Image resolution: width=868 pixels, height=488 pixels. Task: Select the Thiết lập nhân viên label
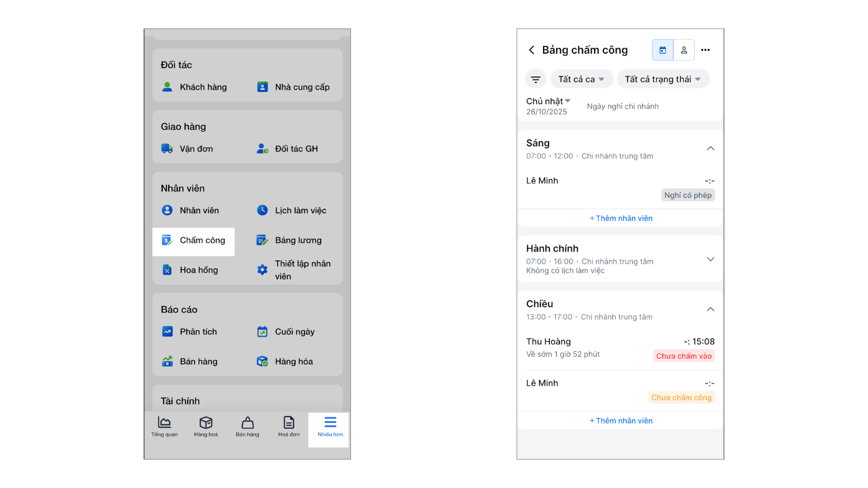(303, 270)
